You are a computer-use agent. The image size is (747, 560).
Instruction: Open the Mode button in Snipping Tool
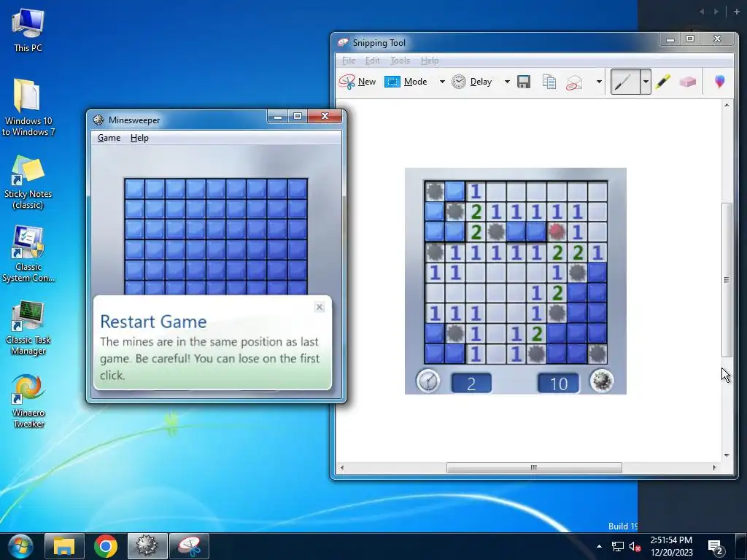(406, 82)
